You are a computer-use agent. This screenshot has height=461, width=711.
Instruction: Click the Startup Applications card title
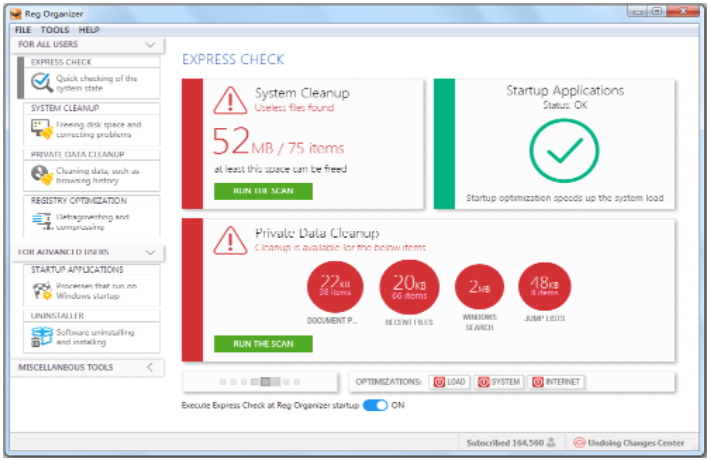(565, 90)
